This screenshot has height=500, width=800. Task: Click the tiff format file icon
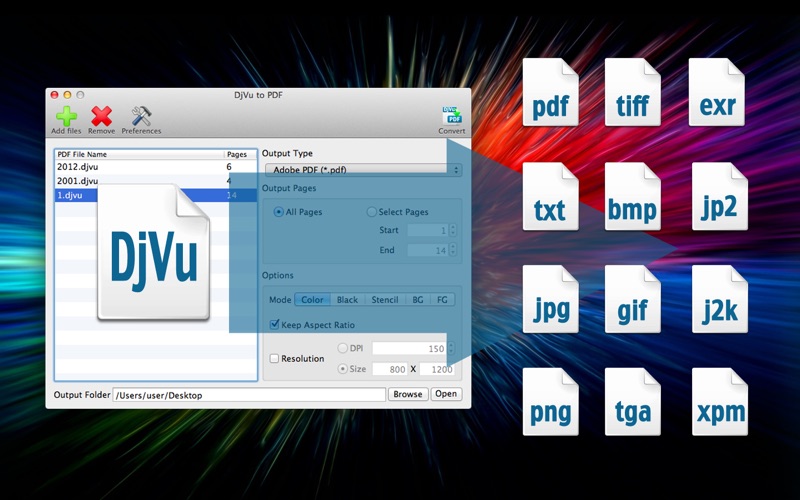633,92
